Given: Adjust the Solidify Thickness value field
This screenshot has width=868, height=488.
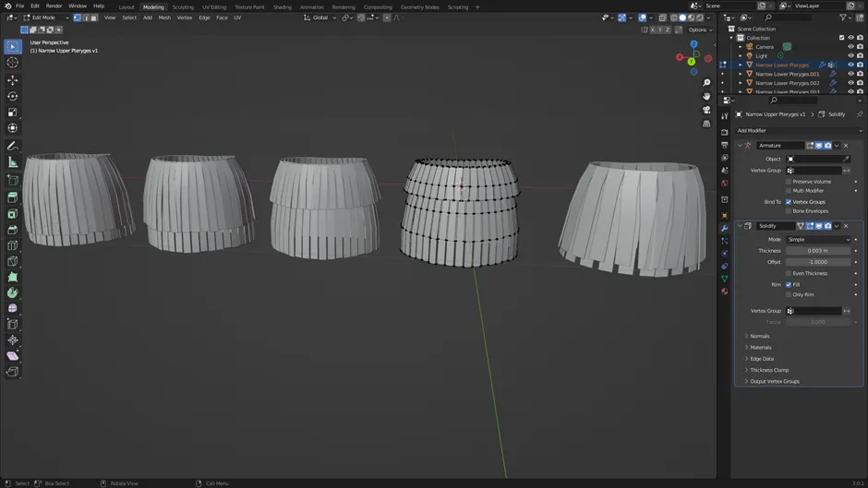Looking at the screenshot, I should coord(818,251).
